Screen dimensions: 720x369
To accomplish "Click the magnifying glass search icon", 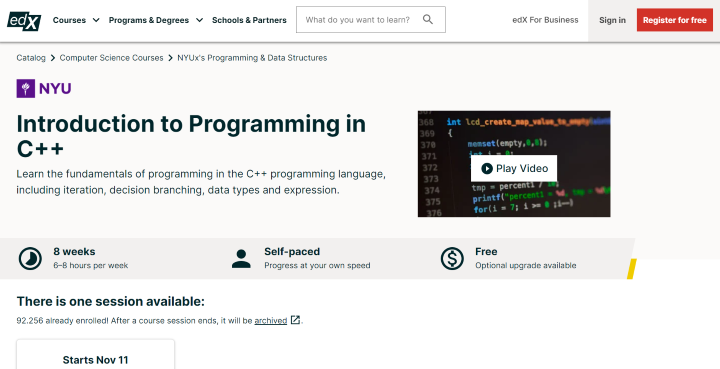I will 428,19.
